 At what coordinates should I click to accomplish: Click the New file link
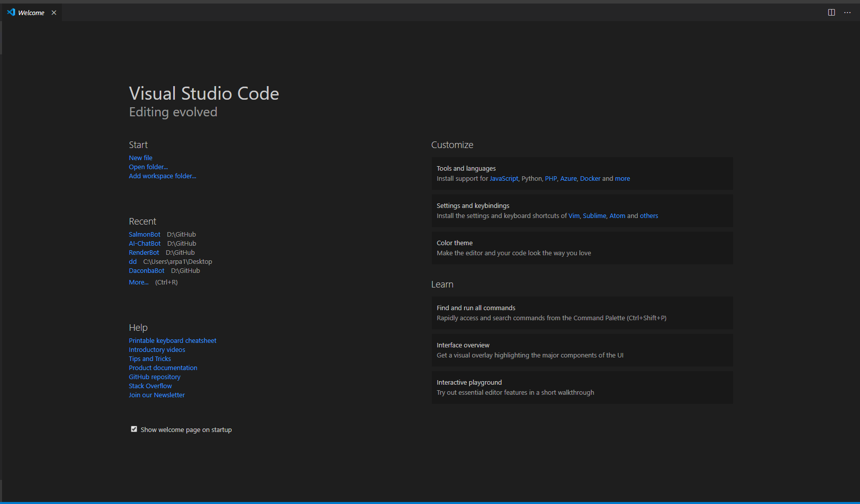[141, 158]
